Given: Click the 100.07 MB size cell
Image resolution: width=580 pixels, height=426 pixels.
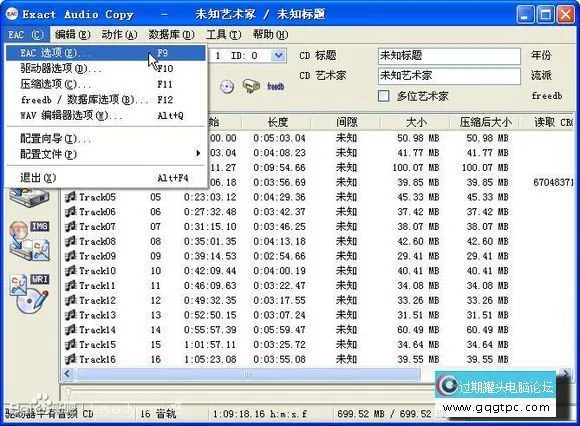Looking at the screenshot, I should point(416,168).
